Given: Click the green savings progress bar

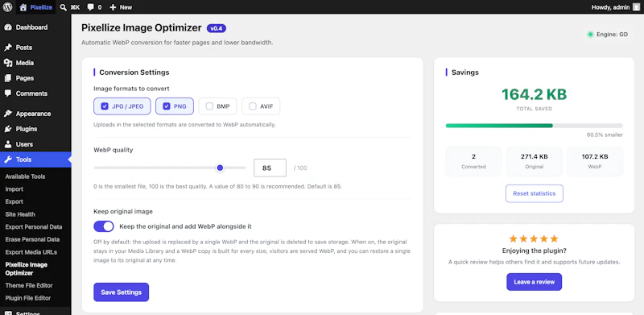Looking at the screenshot, I should click(499, 126).
